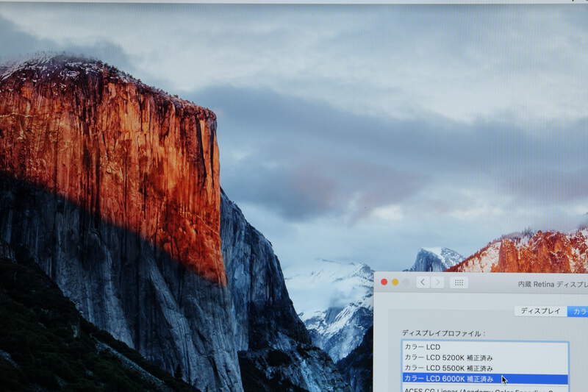588x392 pixels.
Task: Select カラー LCD 6000K 補正済み profile
Action: pos(485,379)
